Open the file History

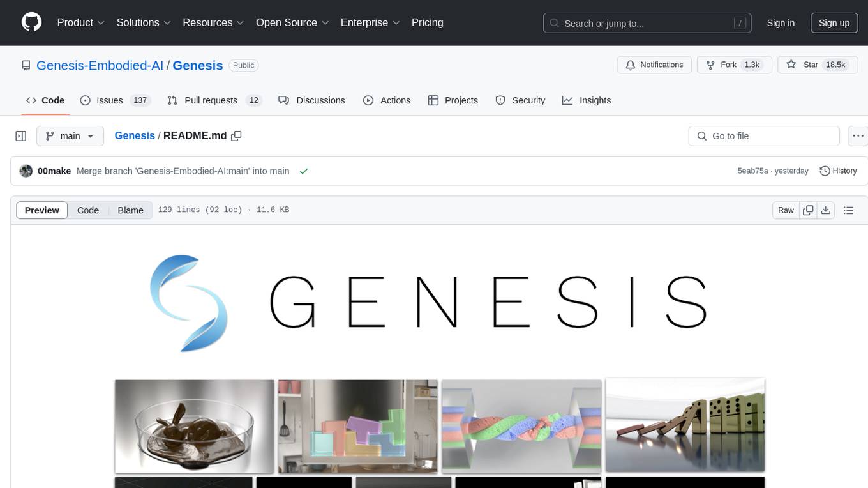pos(838,171)
